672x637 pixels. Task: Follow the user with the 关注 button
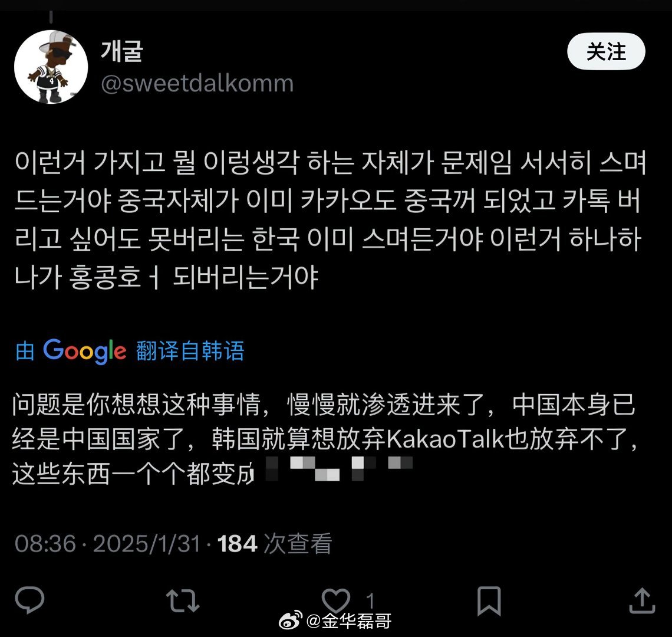pos(606,51)
